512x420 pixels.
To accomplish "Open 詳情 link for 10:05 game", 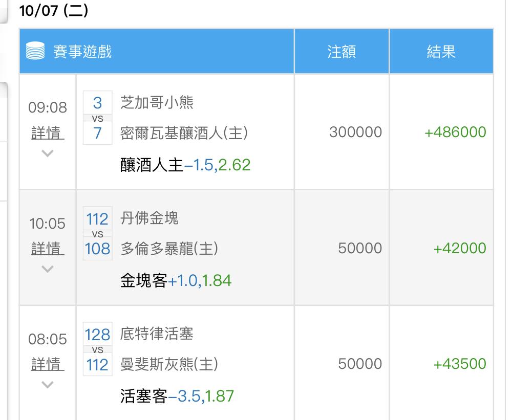I will pos(48,249).
